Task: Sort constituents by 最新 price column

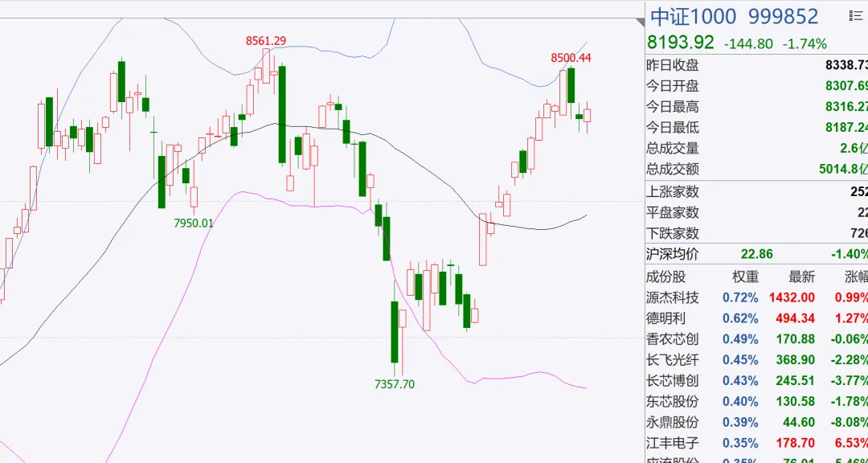Action: [x=801, y=277]
